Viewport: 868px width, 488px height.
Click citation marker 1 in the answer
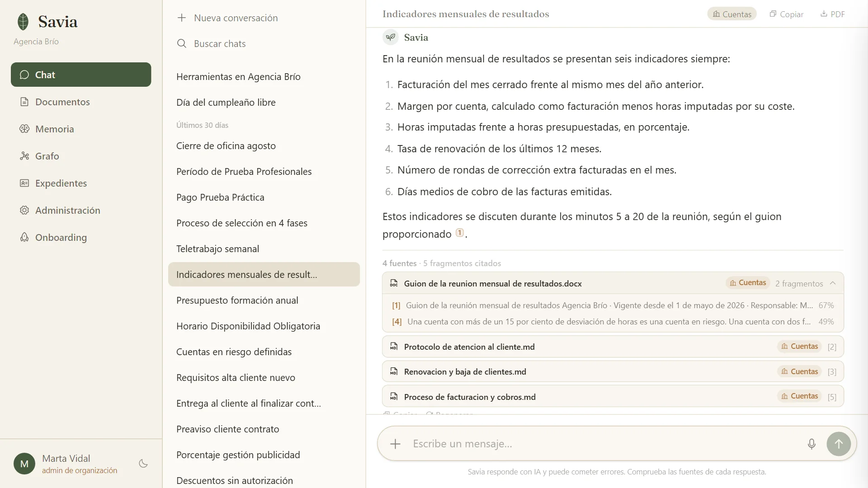coord(460,233)
